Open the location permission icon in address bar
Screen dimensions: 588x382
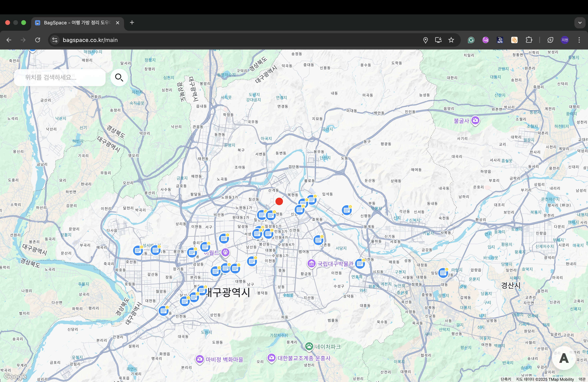coord(425,40)
